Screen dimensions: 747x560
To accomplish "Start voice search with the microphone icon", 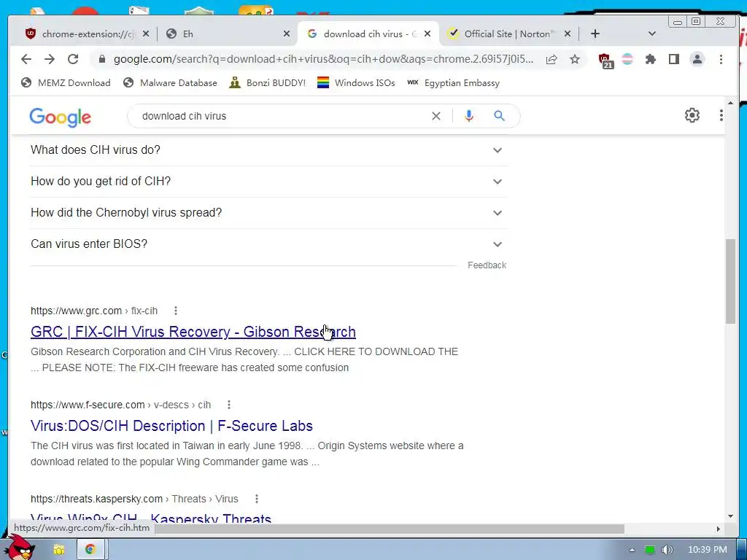I will (469, 116).
